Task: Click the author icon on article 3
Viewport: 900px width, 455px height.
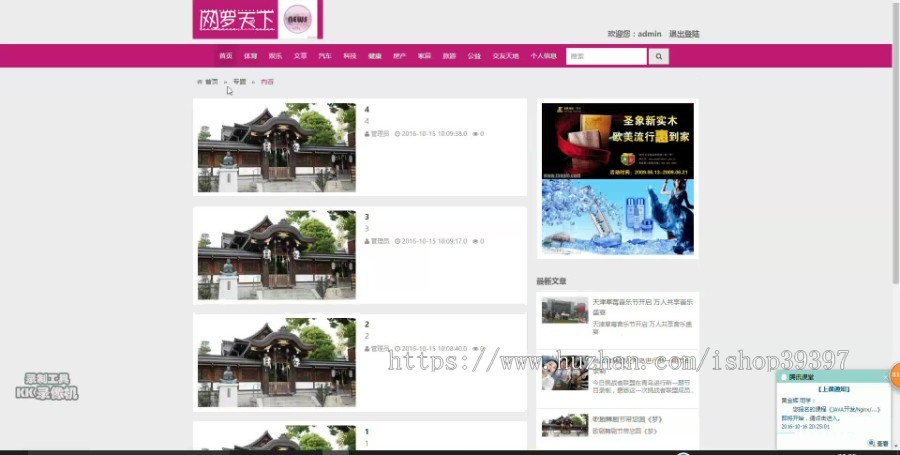Action: [367, 241]
